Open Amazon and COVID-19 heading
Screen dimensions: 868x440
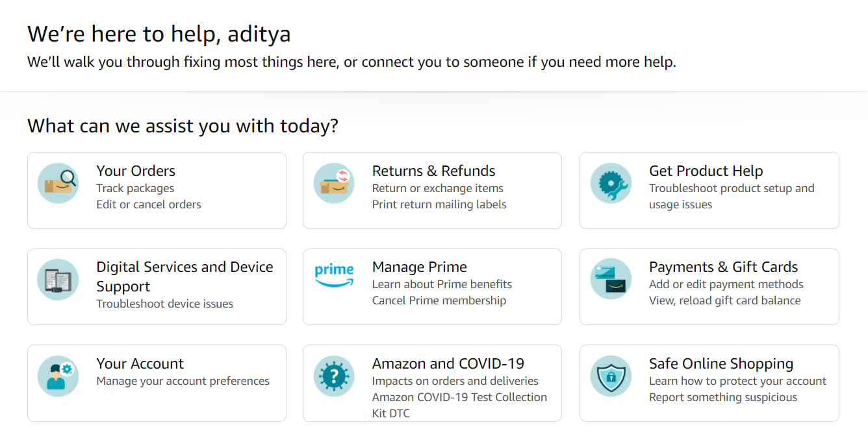coord(448,363)
